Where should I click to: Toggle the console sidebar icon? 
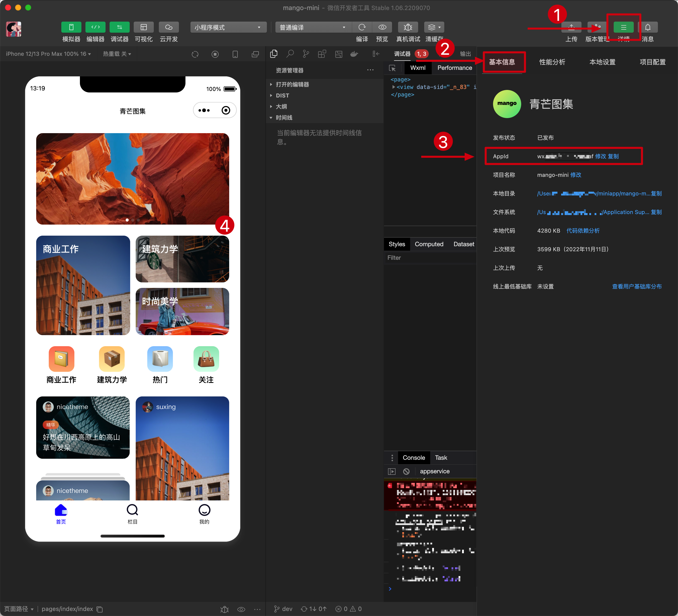coord(392,471)
